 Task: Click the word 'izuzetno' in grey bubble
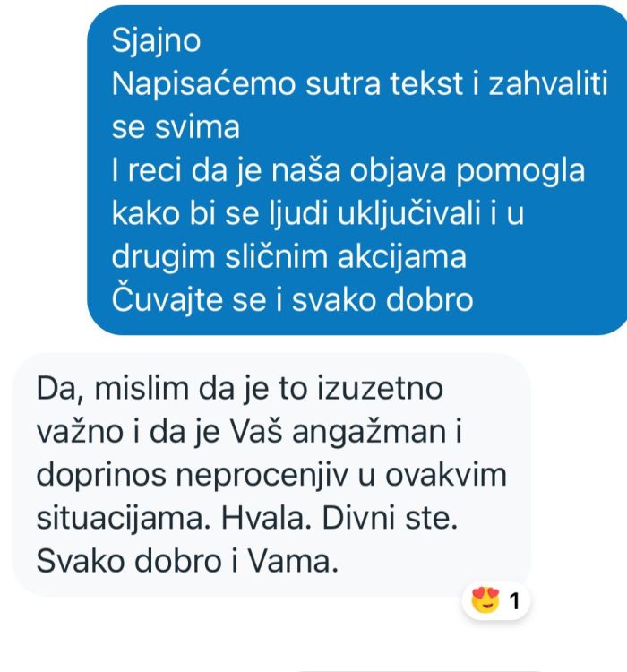click(x=380, y=388)
